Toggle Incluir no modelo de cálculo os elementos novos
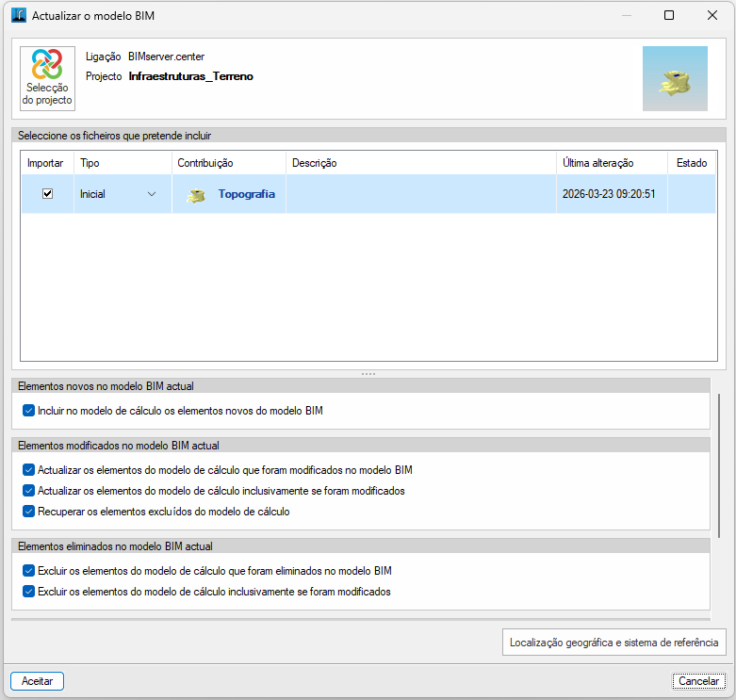Viewport: 736px width, 700px height. [x=28, y=411]
